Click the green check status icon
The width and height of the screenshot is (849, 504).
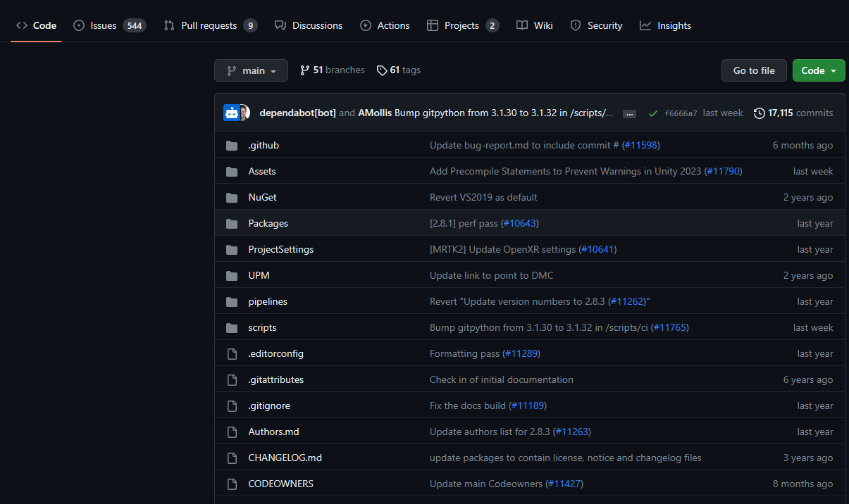pos(652,113)
